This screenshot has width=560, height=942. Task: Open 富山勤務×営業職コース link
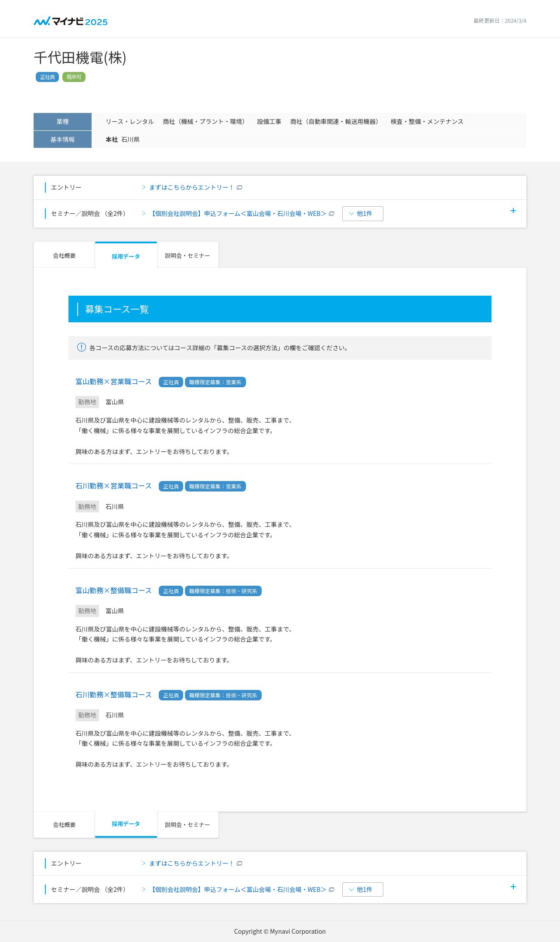click(113, 382)
